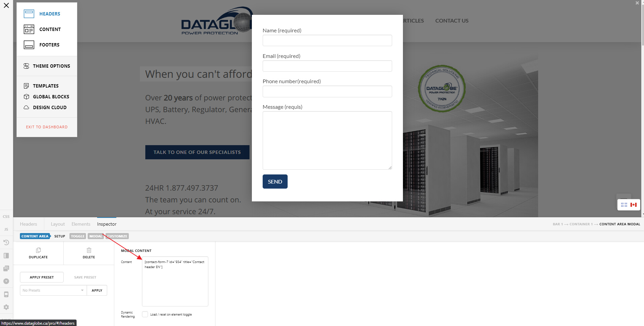Switch to the Elements tab

(81, 224)
